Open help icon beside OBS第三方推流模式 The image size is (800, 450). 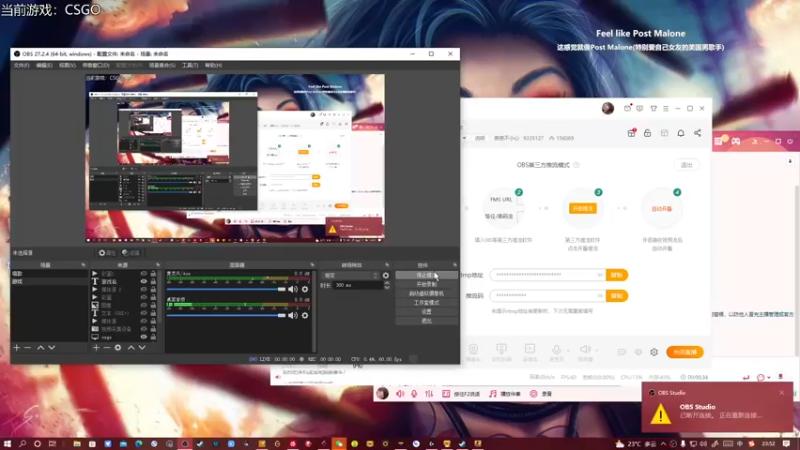point(576,165)
